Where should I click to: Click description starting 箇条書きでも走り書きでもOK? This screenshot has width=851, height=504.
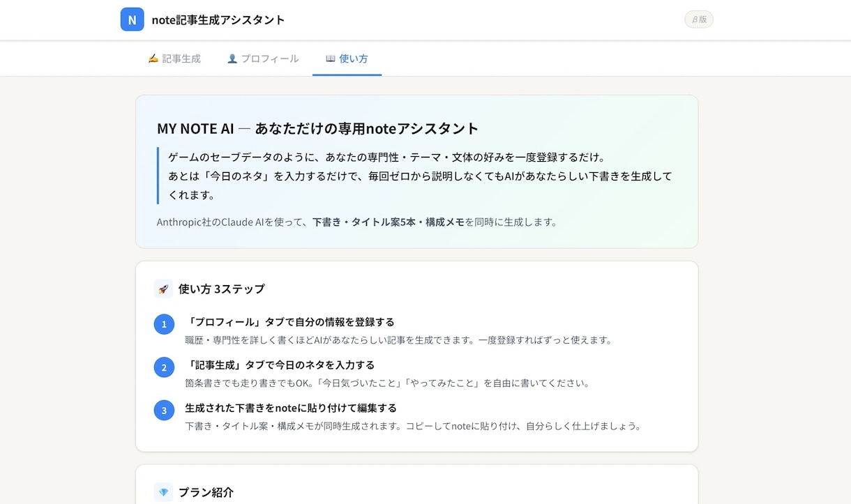click(388, 383)
